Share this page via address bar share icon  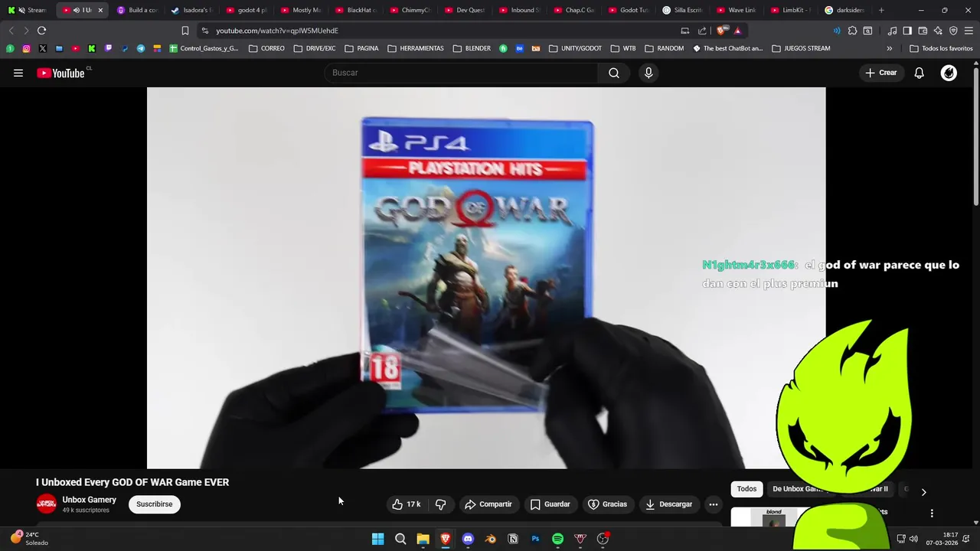click(x=702, y=31)
